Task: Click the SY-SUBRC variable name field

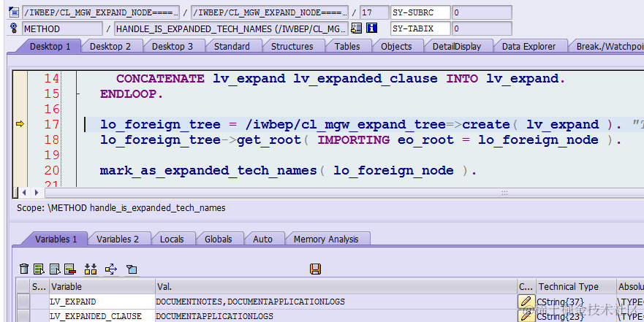Action: [x=420, y=12]
